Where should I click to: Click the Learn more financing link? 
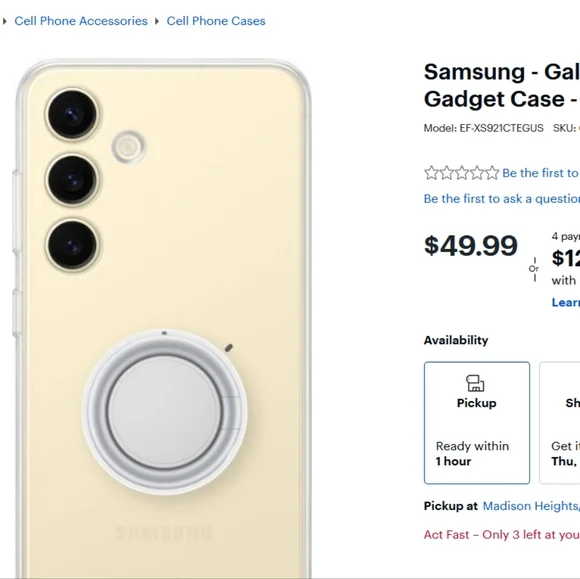click(566, 302)
